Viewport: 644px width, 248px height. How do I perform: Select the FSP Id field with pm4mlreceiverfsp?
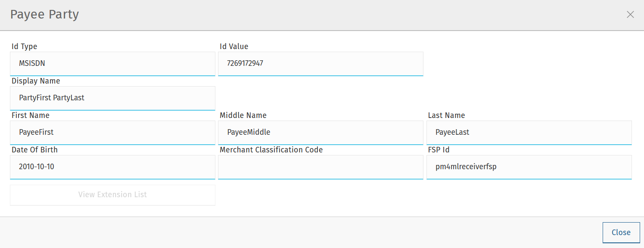tap(529, 167)
